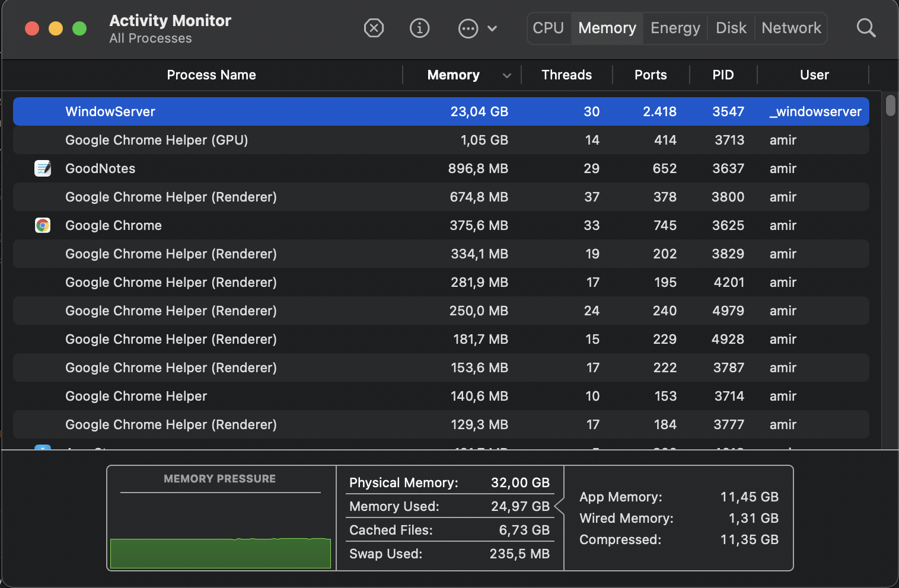Open the Disk tab

coord(731,28)
